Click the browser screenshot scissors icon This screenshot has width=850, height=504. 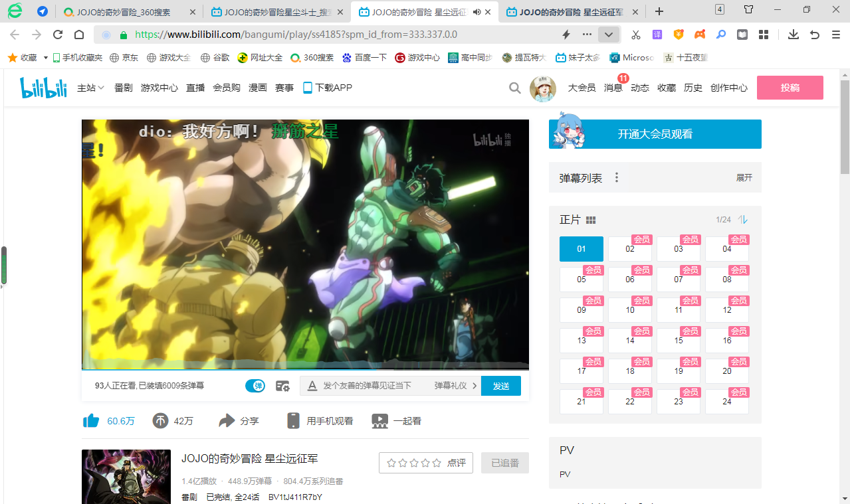coord(636,35)
